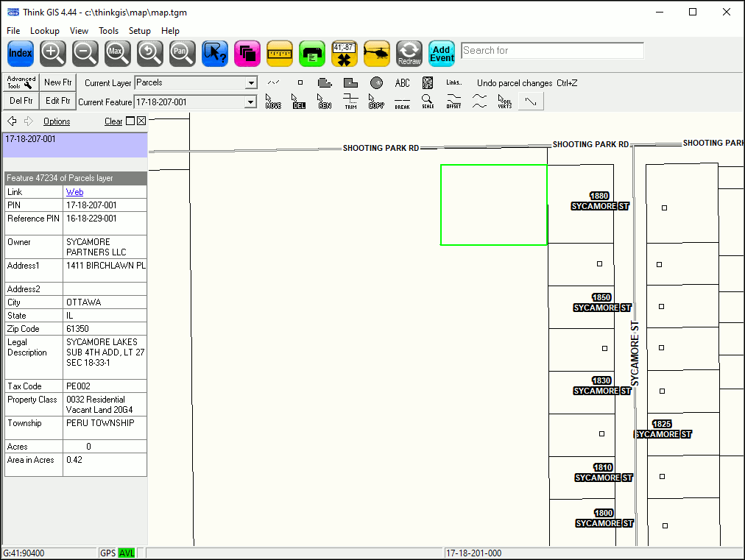Open the pink layers icon
Screen dimensions: 745x560
247,53
